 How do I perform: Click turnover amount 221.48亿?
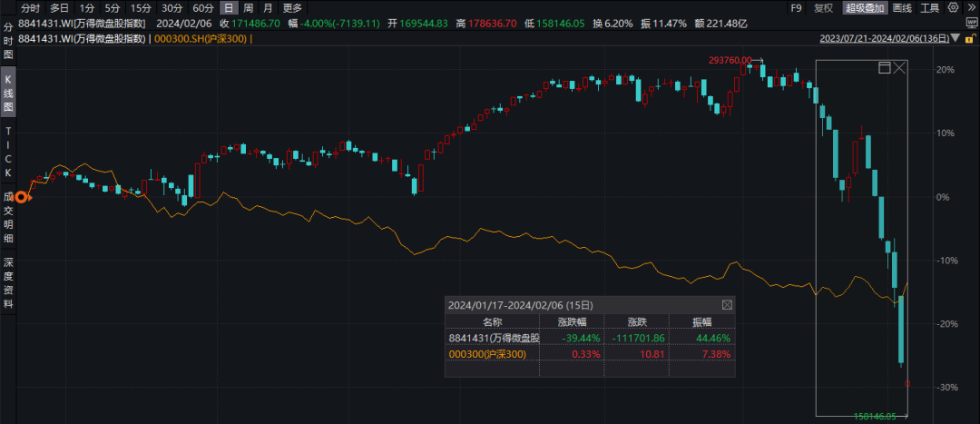click(x=729, y=24)
